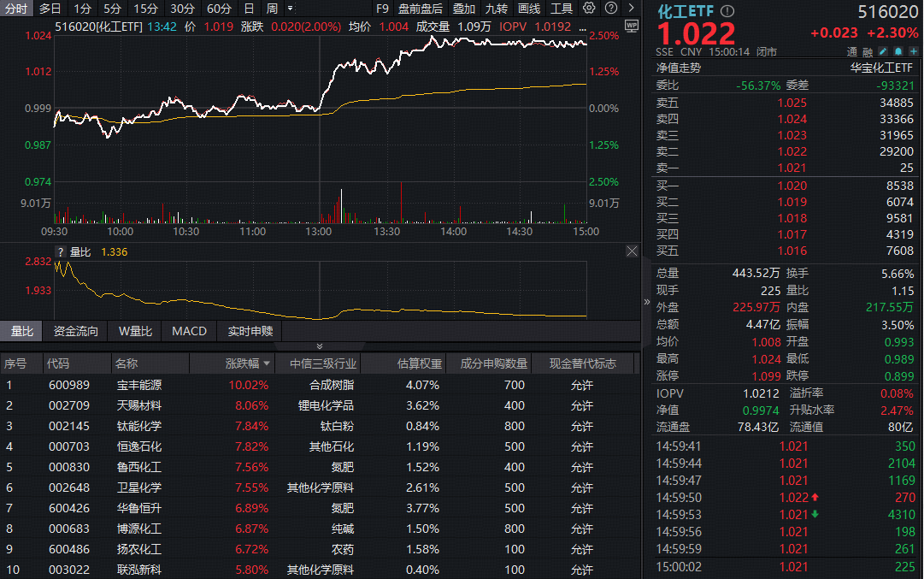
Task: Toggle 盘前盘后 display
Action: click(421, 9)
